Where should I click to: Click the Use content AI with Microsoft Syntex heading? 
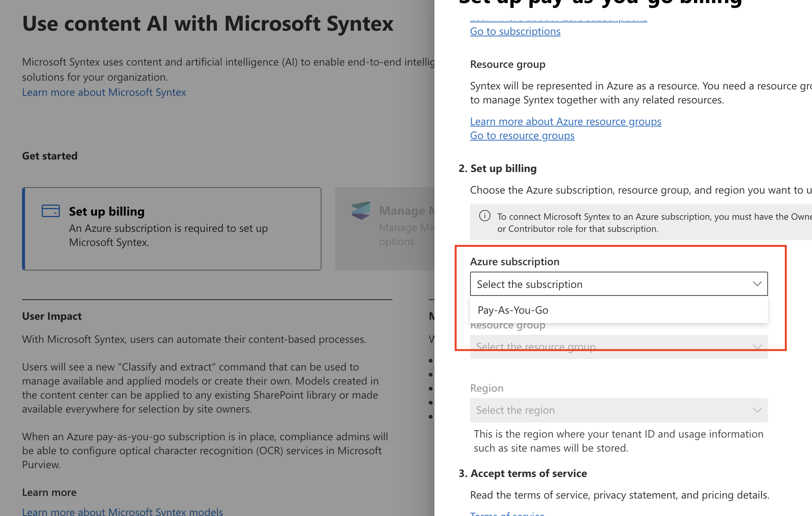coord(208,23)
